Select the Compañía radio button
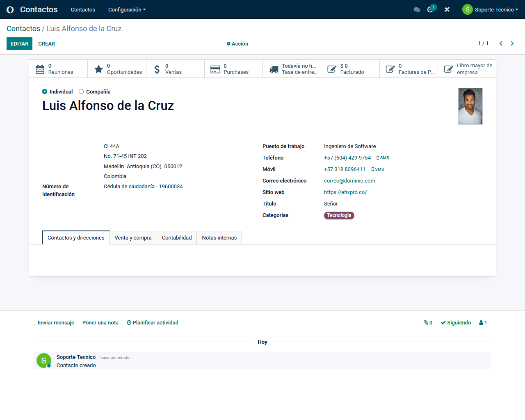Viewport: 525px width, 420px height. point(81,91)
